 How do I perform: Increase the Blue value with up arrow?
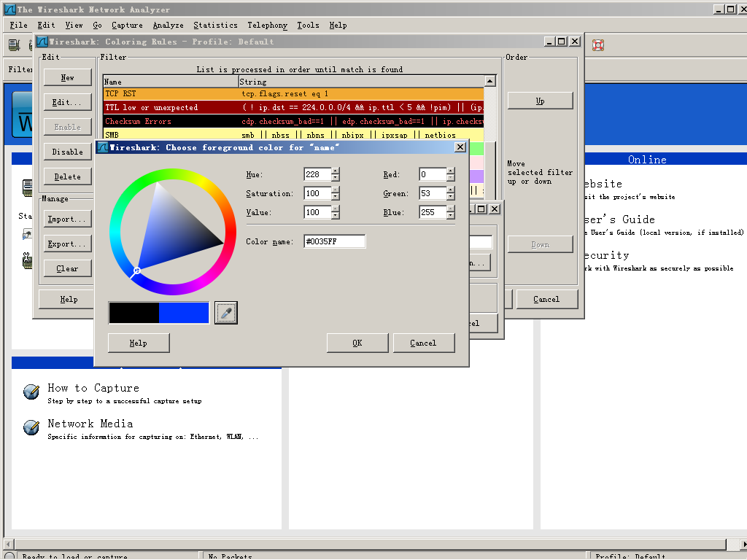451,209
